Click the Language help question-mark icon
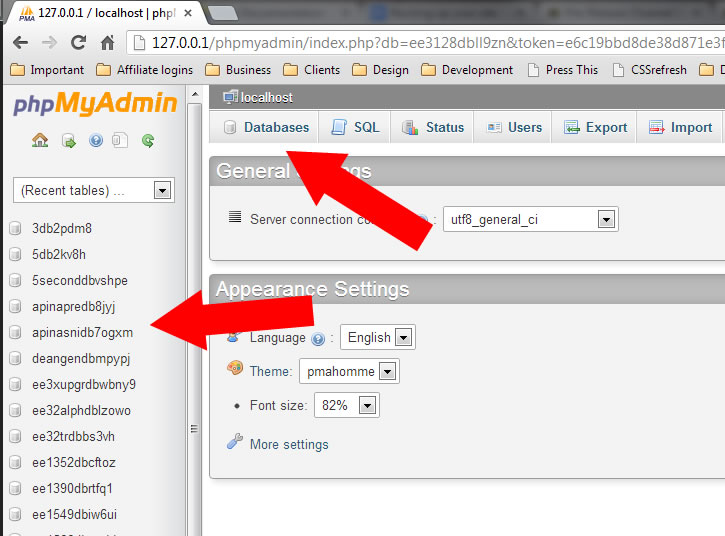 (318, 339)
